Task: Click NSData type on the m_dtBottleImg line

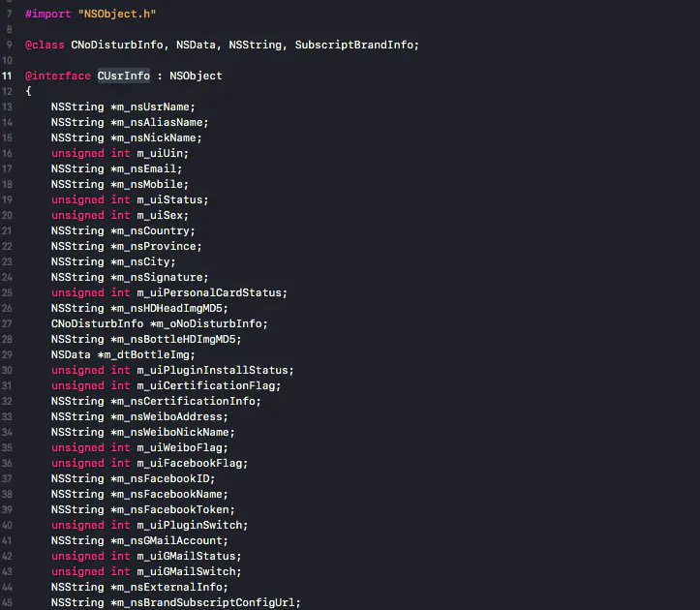Action: coord(71,354)
